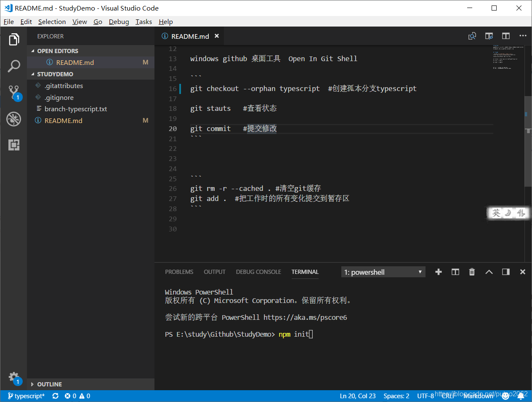The height and width of the screenshot is (402, 532).
Task: Switch to the PROBLEMS panel tab
Action: pyautogui.click(x=179, y=272)
